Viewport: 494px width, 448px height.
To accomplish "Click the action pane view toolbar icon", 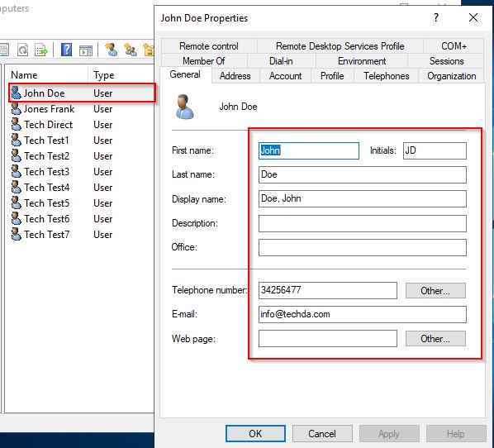I will (86, 50).
